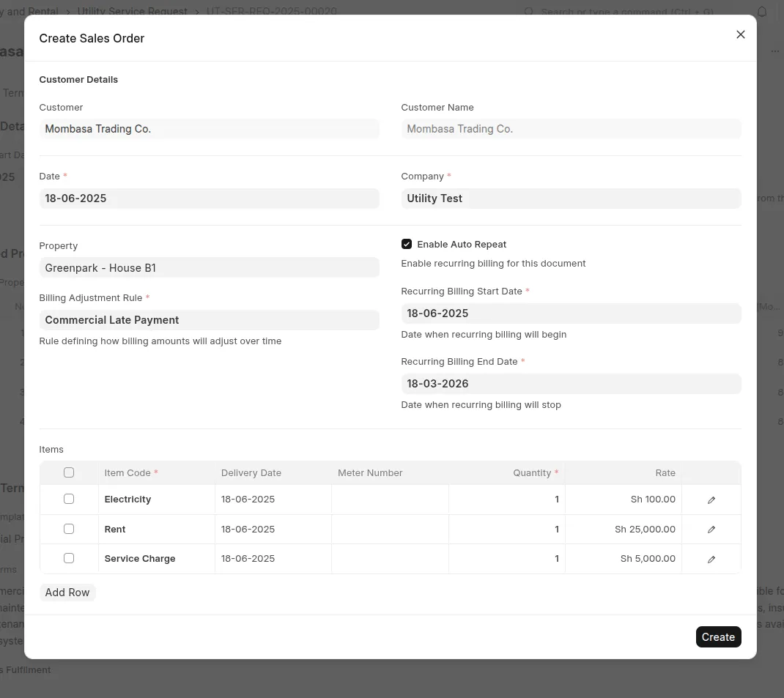Tick the Electricity row checkbox
This screenshot has width=784, height=698.
[x=69, y=499]
